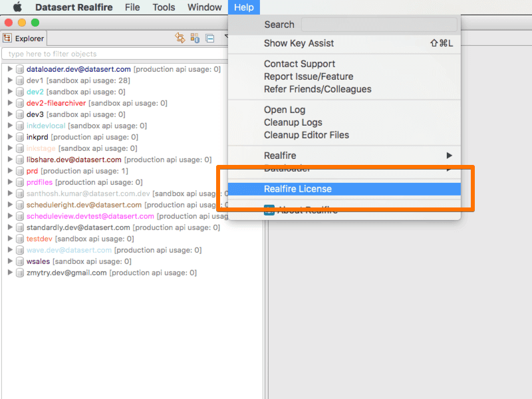Open the Realfire submenu
This screenshot has height=399, width=532.
pos(344,156)
